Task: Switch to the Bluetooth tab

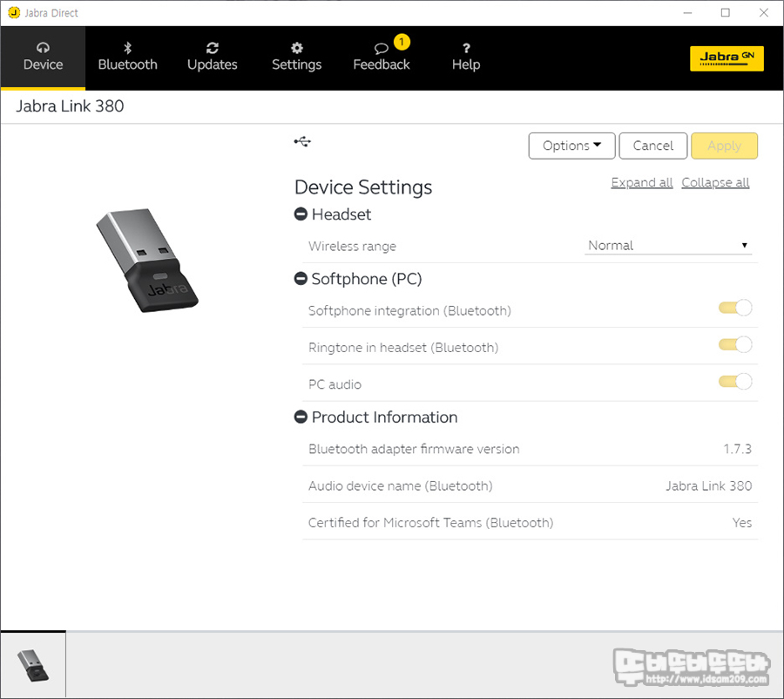Action: (127, 58)
